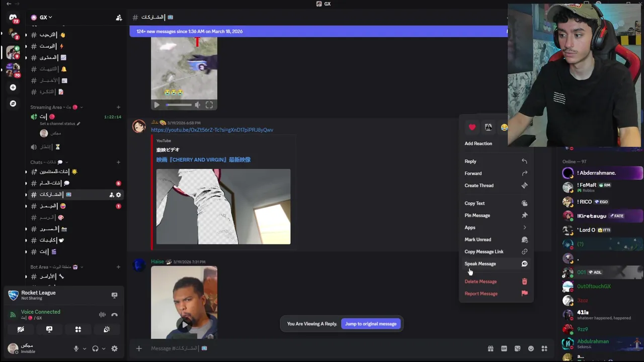Screen dimensions: 644x362
Task: Open the discover servers compass icon
Action: click(13, 104)
